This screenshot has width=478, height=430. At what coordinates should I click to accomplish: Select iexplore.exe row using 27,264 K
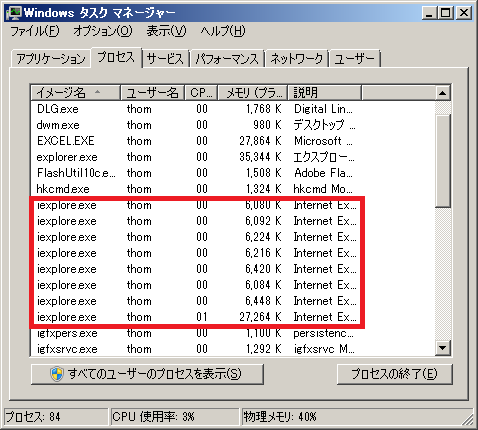click(233, 317)
